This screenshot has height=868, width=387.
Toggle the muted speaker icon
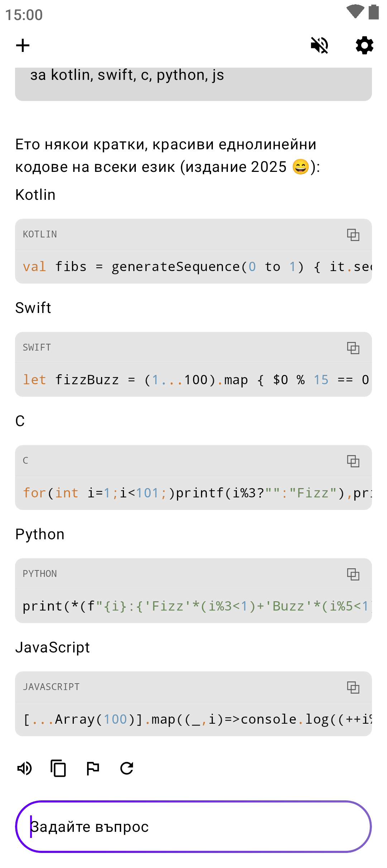[319, 45]
